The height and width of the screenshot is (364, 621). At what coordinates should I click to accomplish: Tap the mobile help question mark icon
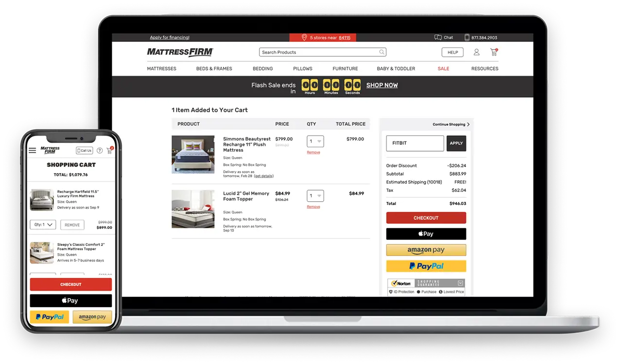pos(100,151)
